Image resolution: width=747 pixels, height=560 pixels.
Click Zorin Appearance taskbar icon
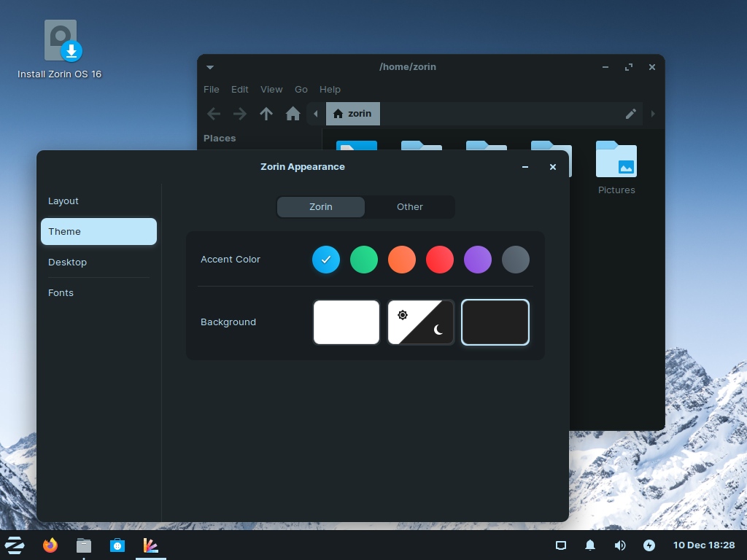click(x=150, y=545)
